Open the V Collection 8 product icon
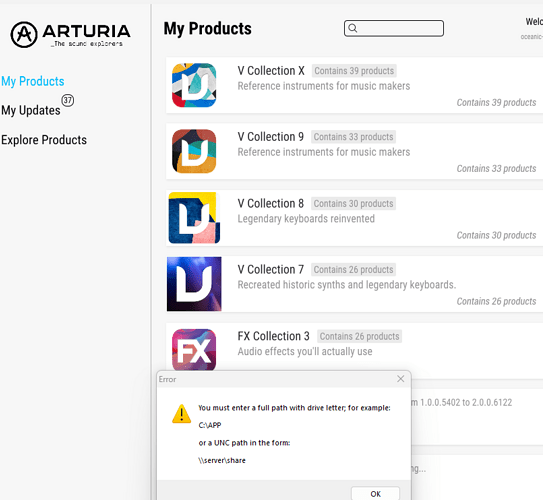This screenshot has width=543, height=500. pyautogui.click(x=194, y=218)
